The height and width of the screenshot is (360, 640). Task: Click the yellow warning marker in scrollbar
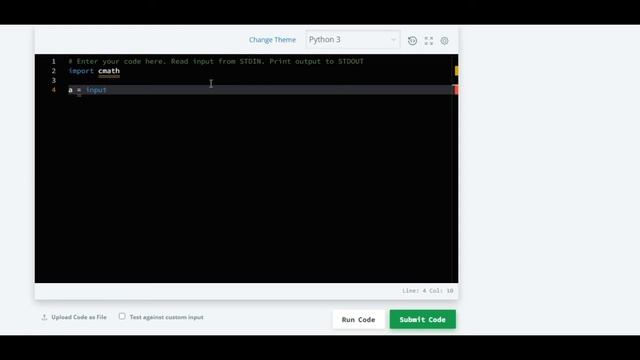[457, 71]
